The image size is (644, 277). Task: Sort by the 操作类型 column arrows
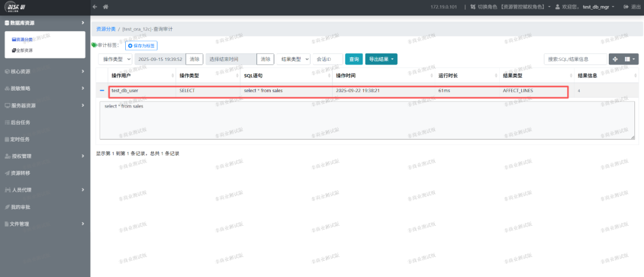click(236, 76)
